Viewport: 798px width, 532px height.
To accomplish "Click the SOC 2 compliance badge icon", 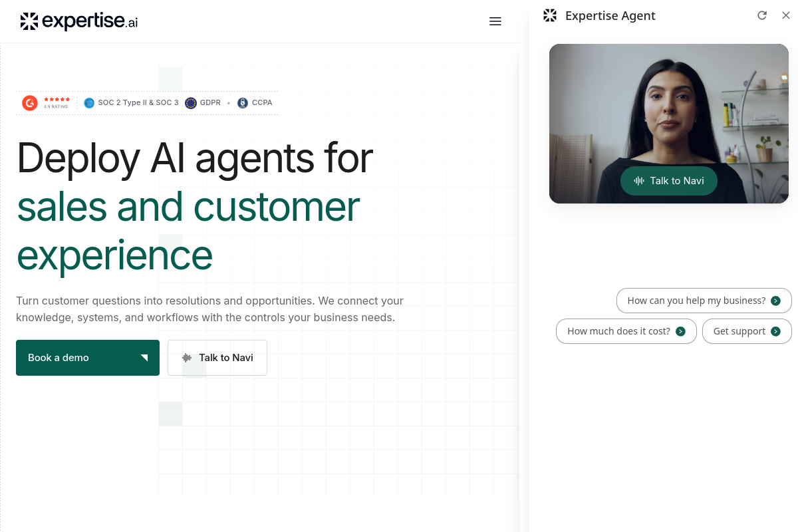I will [89, 103].
